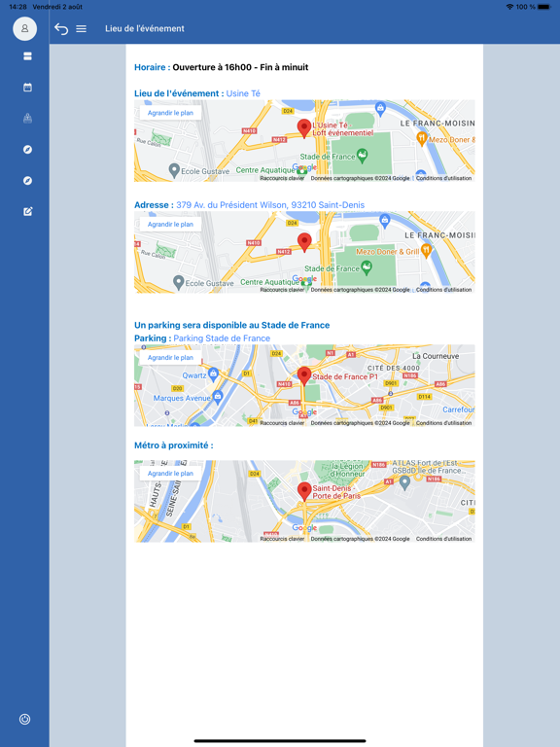Image resolution: width=560 pixels, height=747 pixels.
Task: Click Agrandir le plan on Métro map
Action: 170,474
